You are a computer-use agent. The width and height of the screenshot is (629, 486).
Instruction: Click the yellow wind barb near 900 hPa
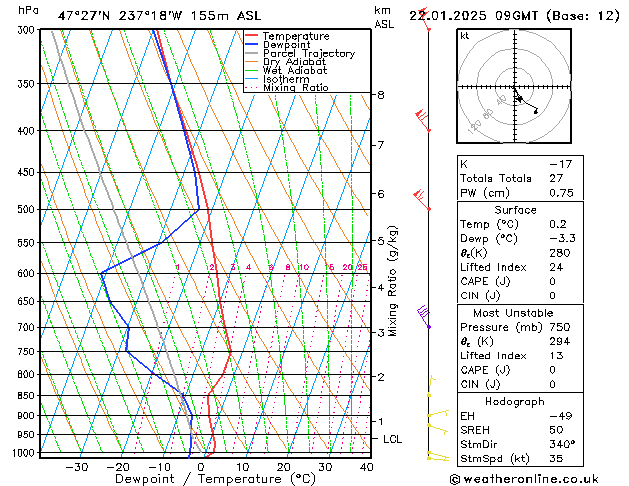click(x=436, y=413)
